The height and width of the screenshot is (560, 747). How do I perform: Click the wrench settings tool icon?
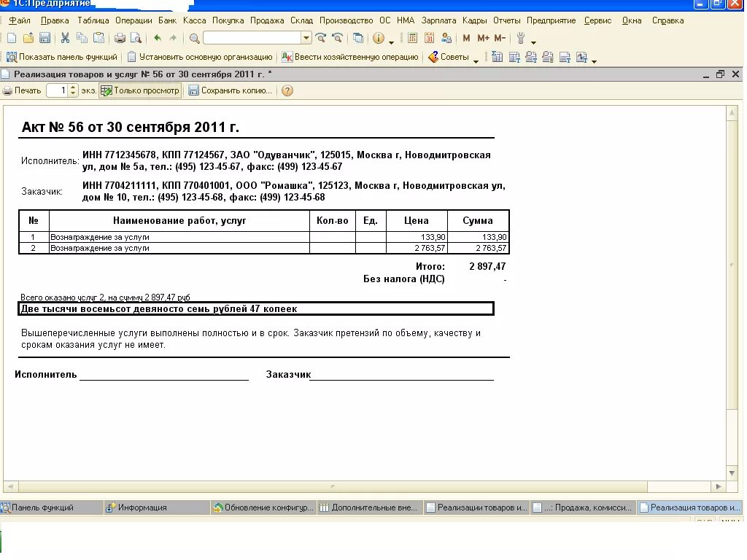[x=521, y=38]
